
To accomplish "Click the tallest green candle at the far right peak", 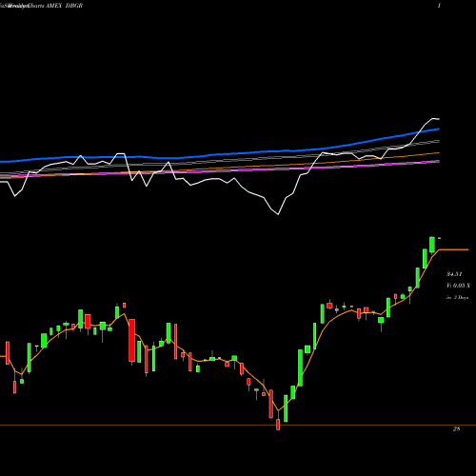I will point(432,245).
